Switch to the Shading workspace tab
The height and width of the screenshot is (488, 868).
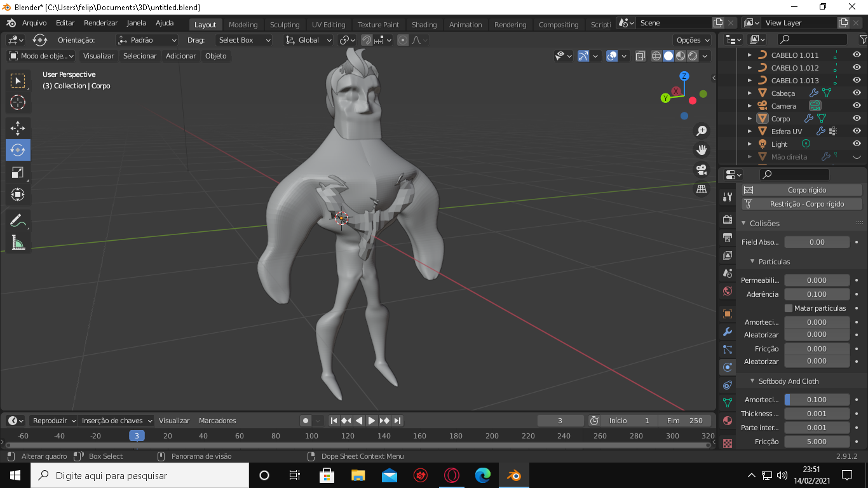pyautogui.click(x=424, y=25)
